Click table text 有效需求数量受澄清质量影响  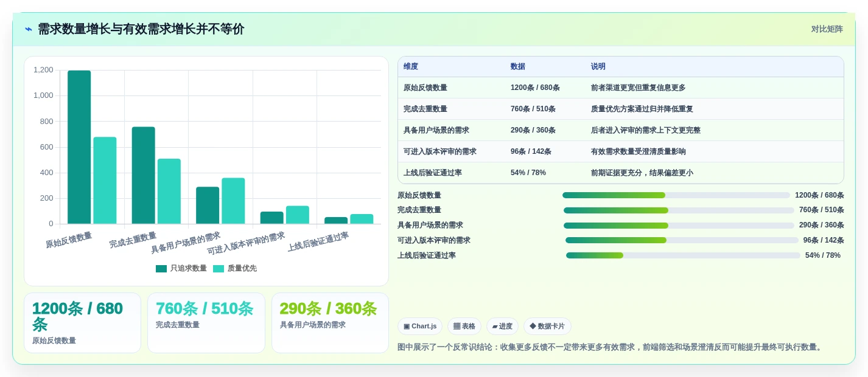[x=639, y=151]
